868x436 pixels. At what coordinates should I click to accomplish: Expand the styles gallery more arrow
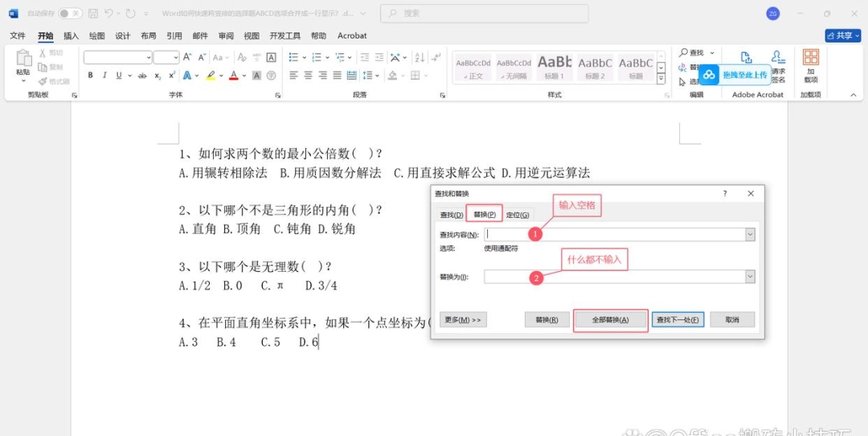tap(661, 79)
